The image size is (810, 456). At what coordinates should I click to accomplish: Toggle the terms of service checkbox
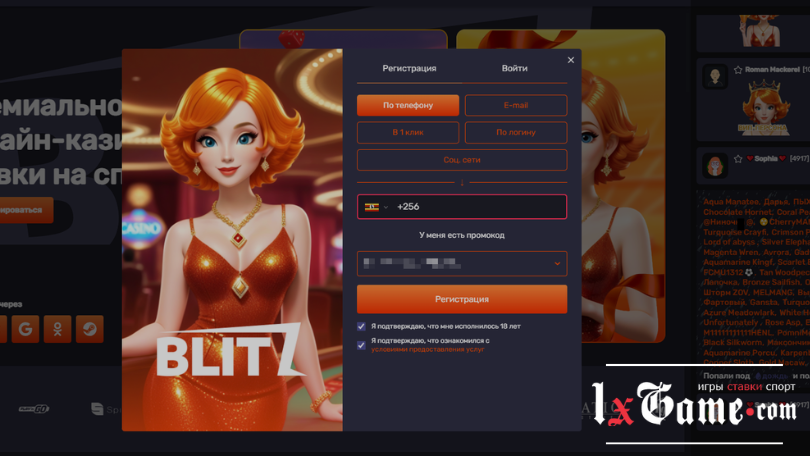pos(361,345)
